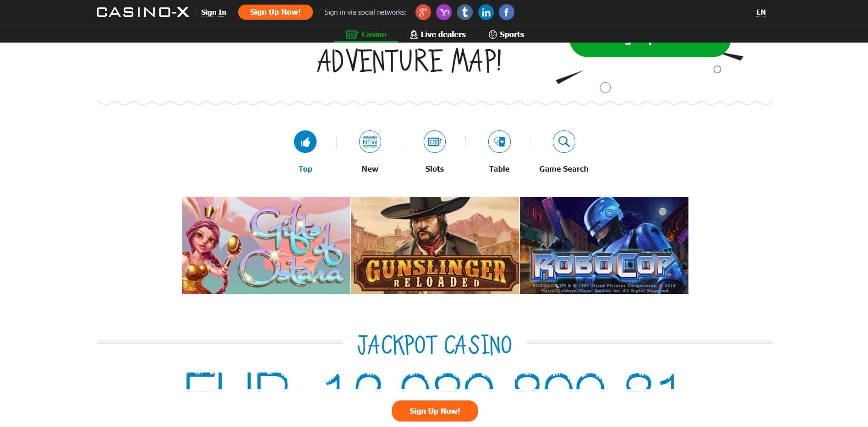Select the New games icon
The width and height of the screenshot is (868, 427).
coord(370,142)
